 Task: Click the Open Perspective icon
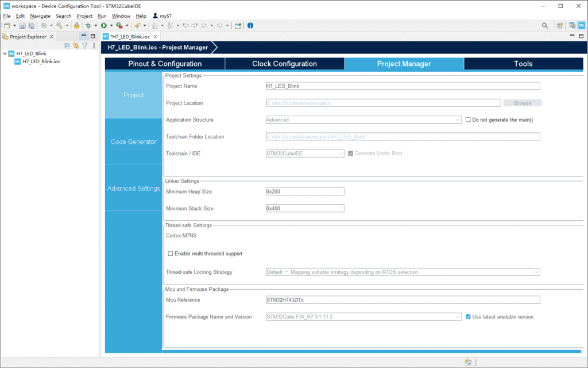(560, 25)
